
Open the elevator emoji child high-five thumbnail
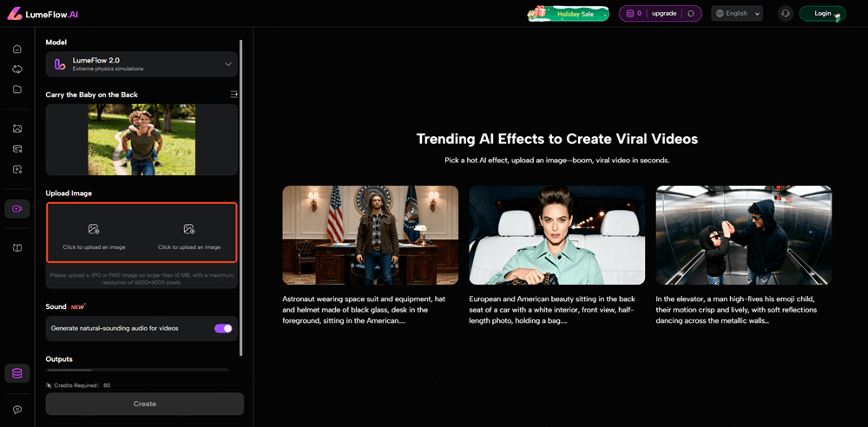click(743, 235)
